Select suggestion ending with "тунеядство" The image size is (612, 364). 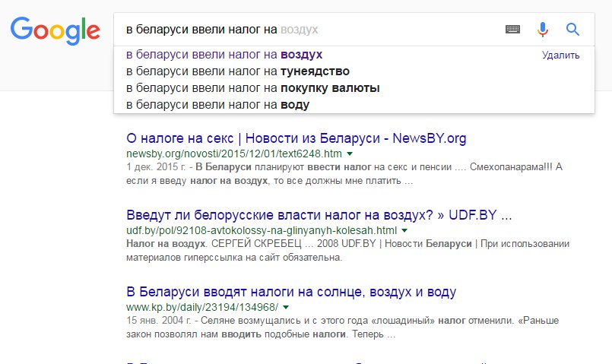[x=238, y=71]
